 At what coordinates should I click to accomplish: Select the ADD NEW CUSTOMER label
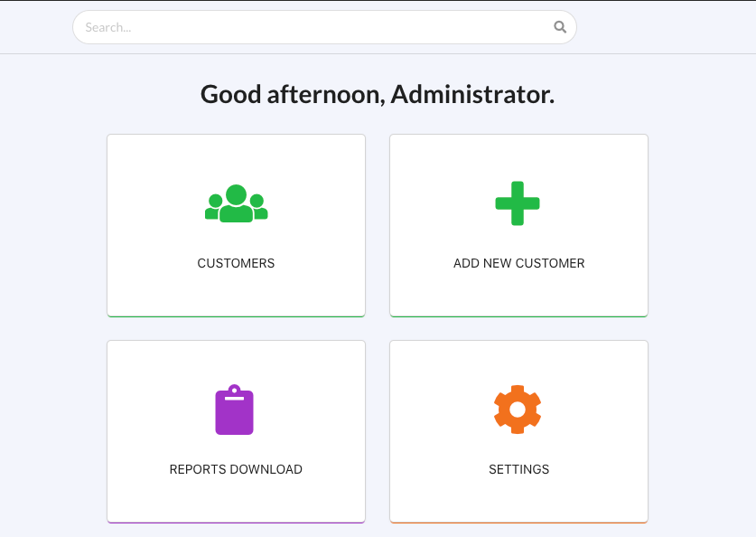point(518,263)
